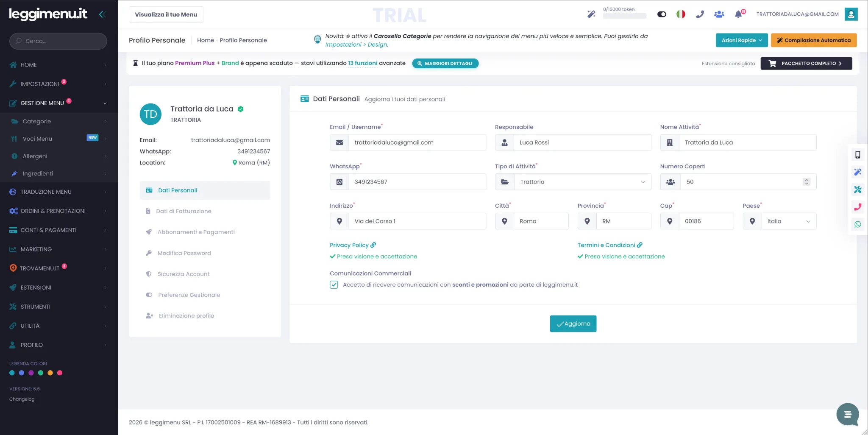Open Categorie submenu item

point(59,121)
